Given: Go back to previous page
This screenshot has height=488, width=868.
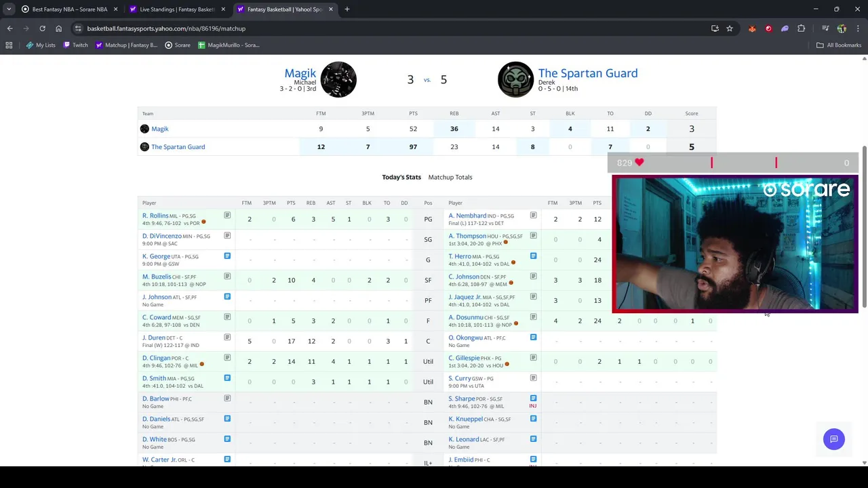Looking at the screenshot, I should tap(9, 28).
